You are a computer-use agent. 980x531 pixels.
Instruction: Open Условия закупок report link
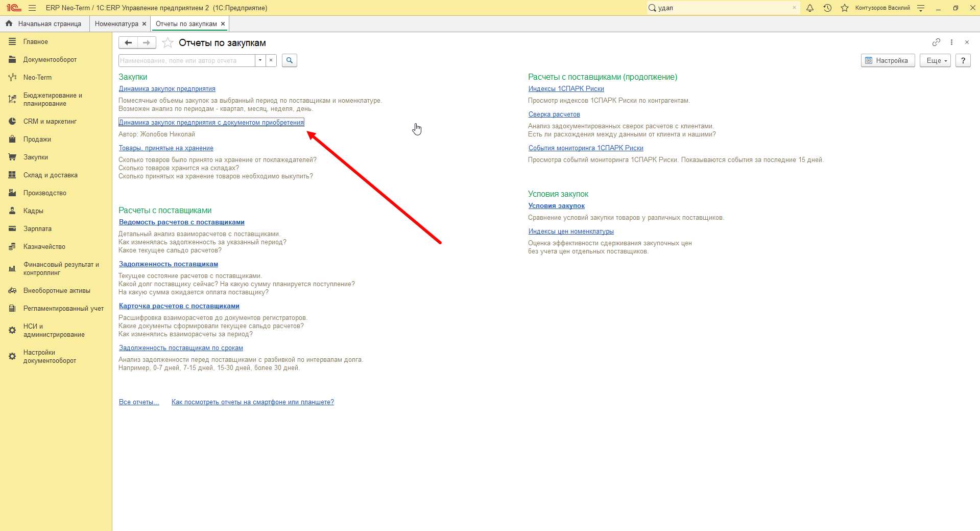[x=557, y=206]
